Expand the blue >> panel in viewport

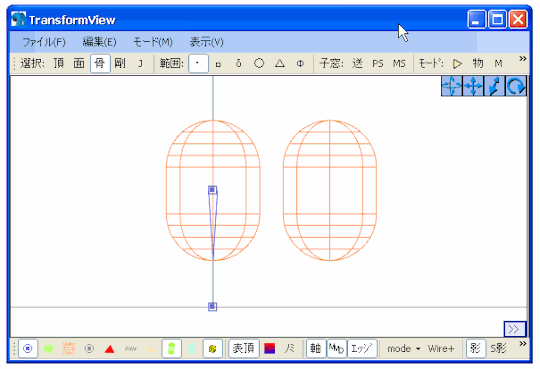click(x=515, y=329)
